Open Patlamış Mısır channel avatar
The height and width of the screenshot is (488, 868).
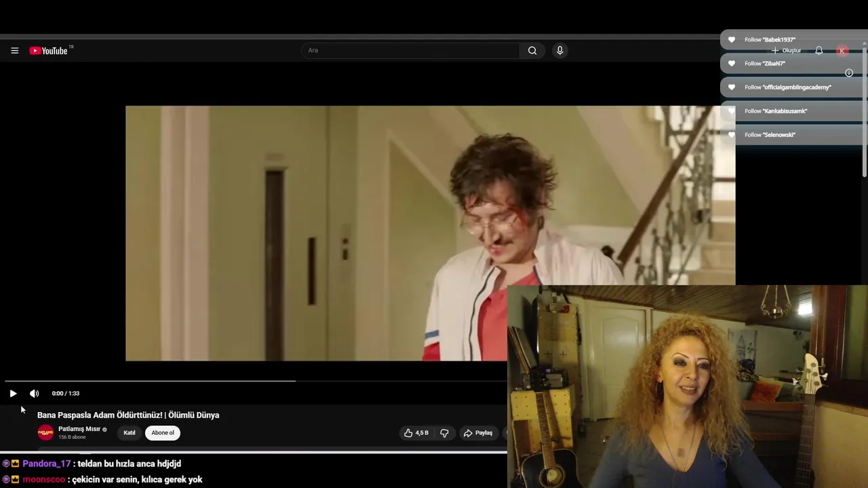coord(45,432)
